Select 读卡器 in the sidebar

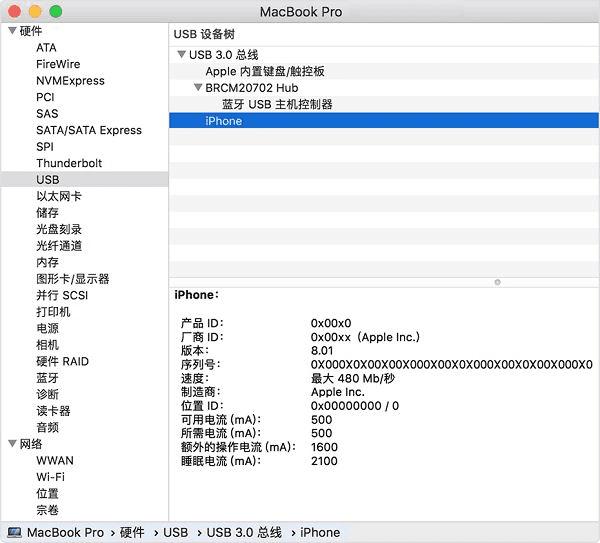pyautogui.click(x=53, y=411)
